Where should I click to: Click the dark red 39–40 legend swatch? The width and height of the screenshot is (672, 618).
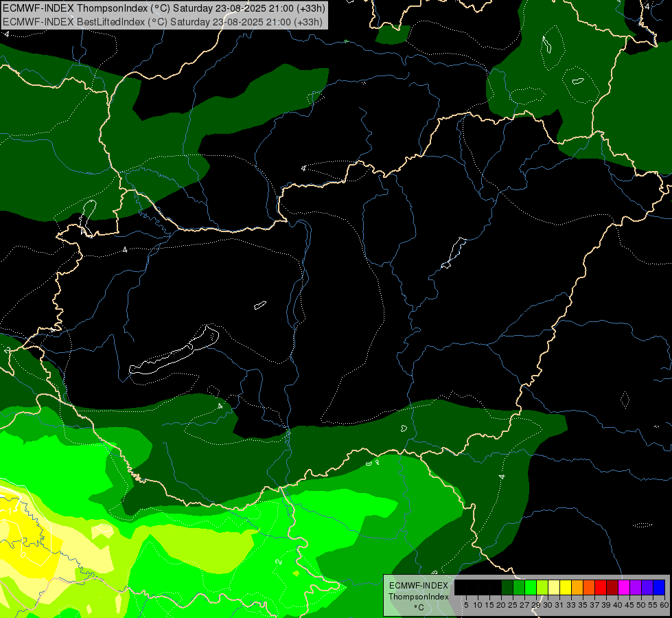point(612,587)
